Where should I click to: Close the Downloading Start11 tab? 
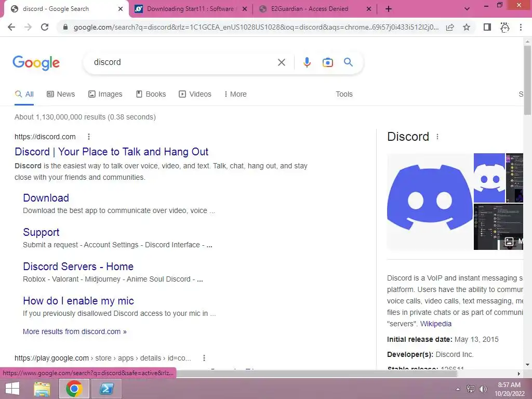(x=244, y=9)
